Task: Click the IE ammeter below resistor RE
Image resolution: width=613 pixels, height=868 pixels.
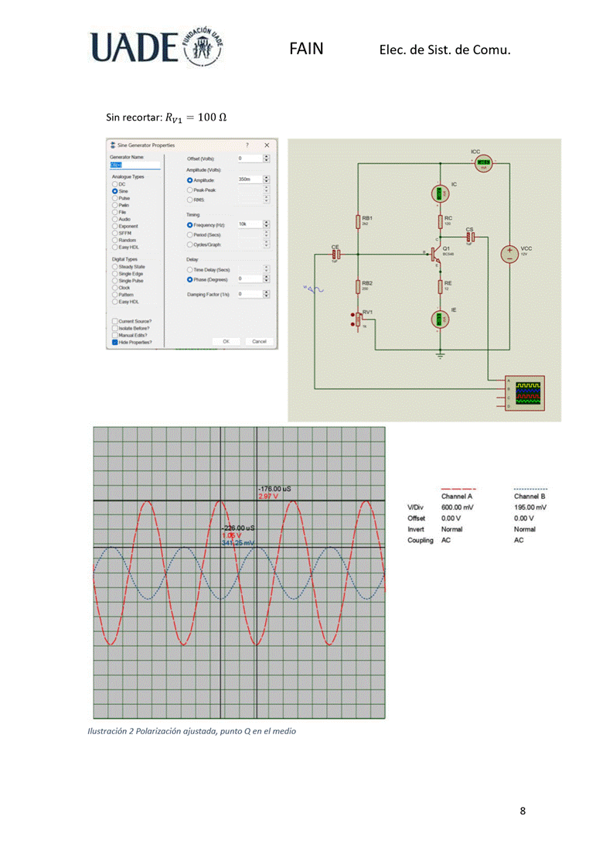Action: pos(440,320)
